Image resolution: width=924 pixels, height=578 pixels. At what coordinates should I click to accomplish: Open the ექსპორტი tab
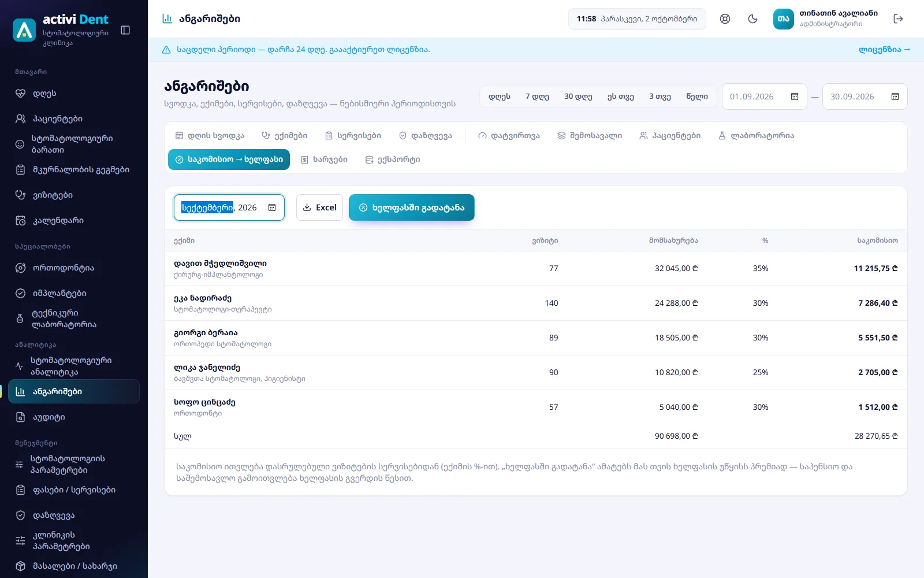point(393,160)
